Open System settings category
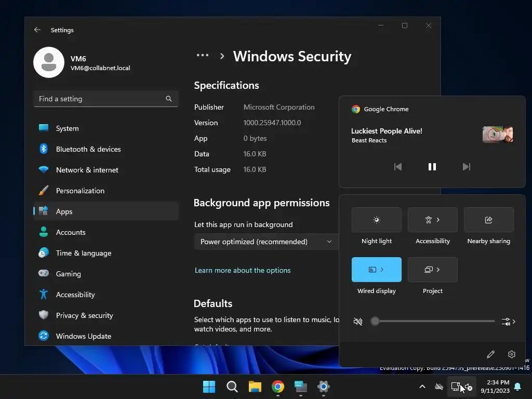 (106, 128)
